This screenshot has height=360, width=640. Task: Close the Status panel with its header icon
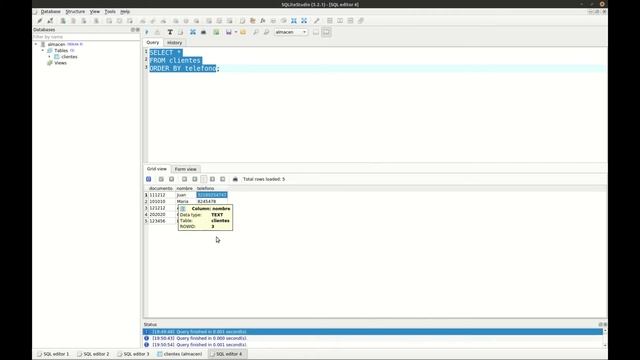pyautogui.click(x=605, y=324)
